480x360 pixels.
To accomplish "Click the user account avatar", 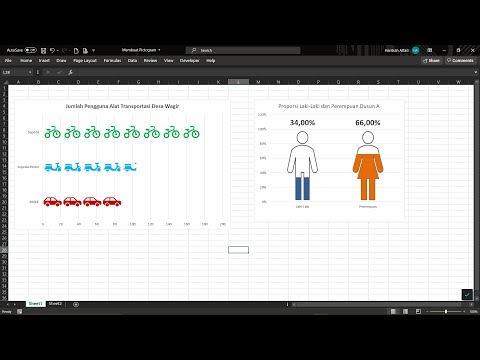I will click(x=415, y=50).
